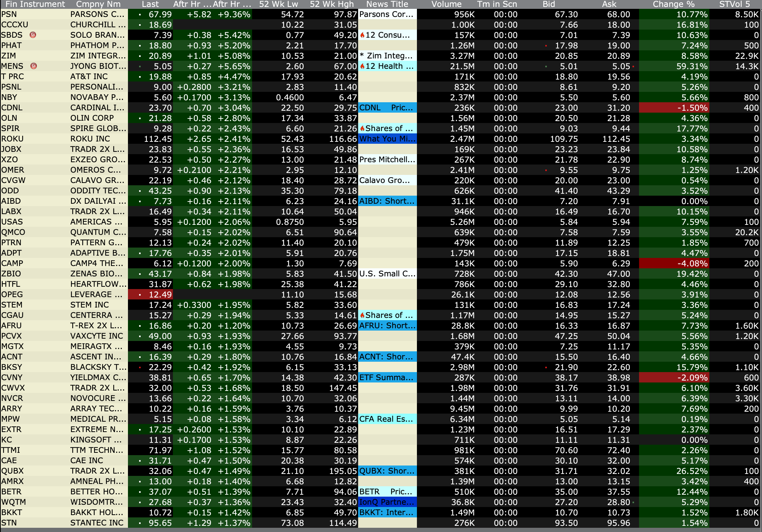This screenshot has height=532, width=762.
Task: Sort by the Volume column header
Action: 446,4
